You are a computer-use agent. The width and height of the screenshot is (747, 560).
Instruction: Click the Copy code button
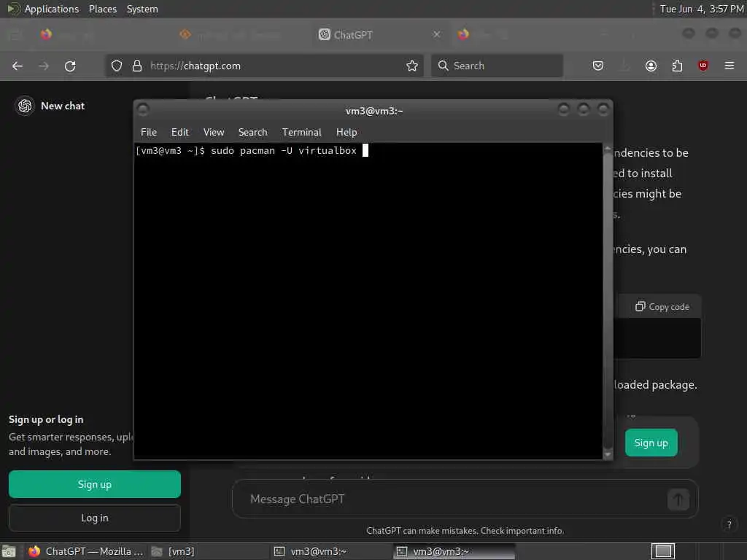tap(662, 307)
